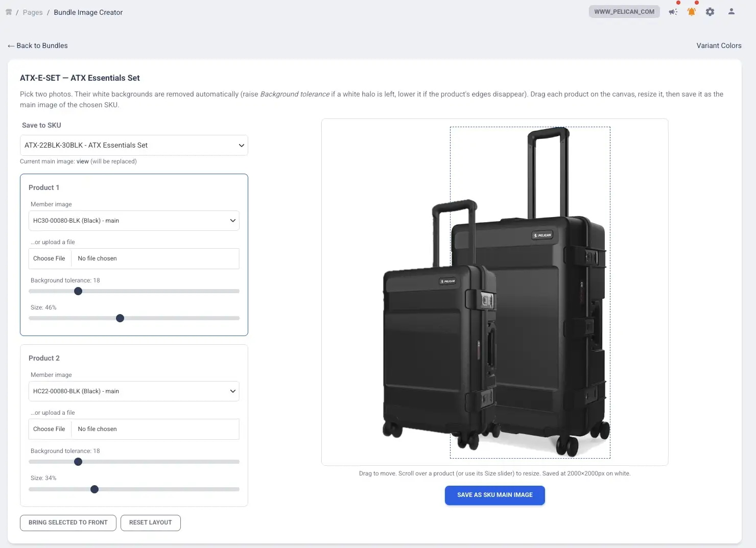
Task: Open the Variant Colors link
Action: point(719,45)
